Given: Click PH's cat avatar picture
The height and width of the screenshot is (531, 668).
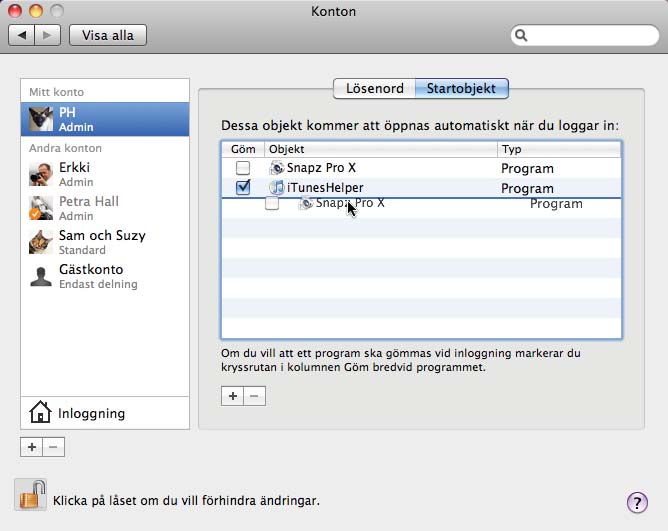Looking at the screenshot, I should point(41,119).
